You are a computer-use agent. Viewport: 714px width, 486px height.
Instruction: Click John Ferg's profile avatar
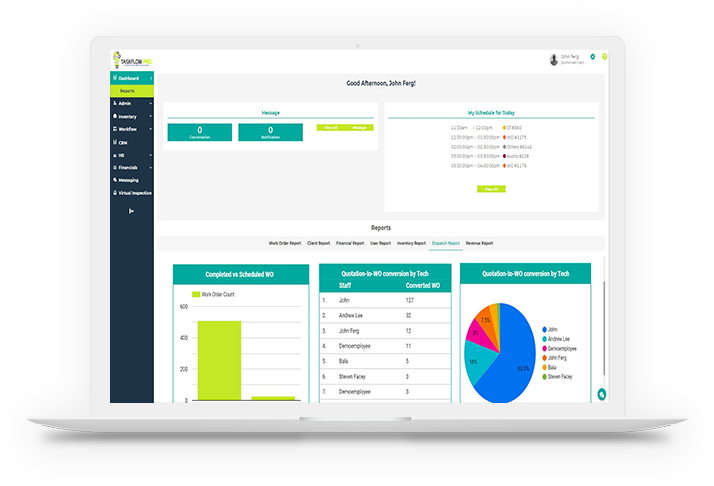(x=554, y=58)
